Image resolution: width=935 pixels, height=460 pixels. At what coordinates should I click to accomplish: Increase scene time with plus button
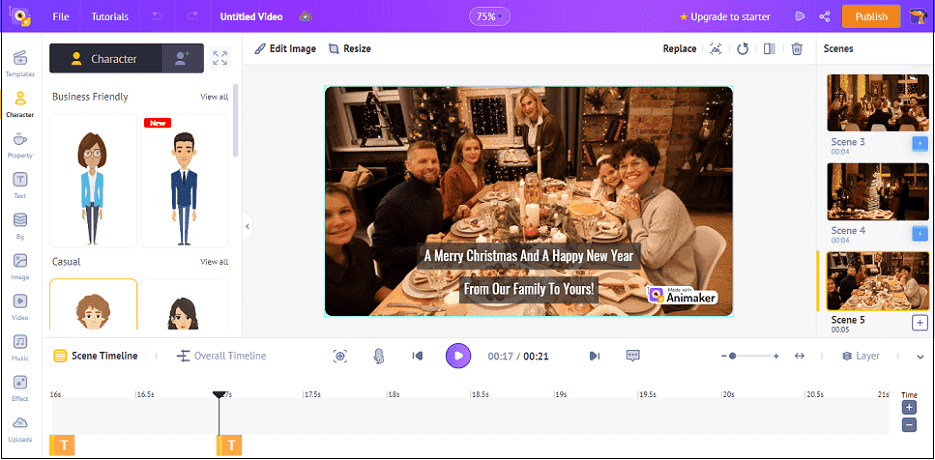tap(909, 408)
